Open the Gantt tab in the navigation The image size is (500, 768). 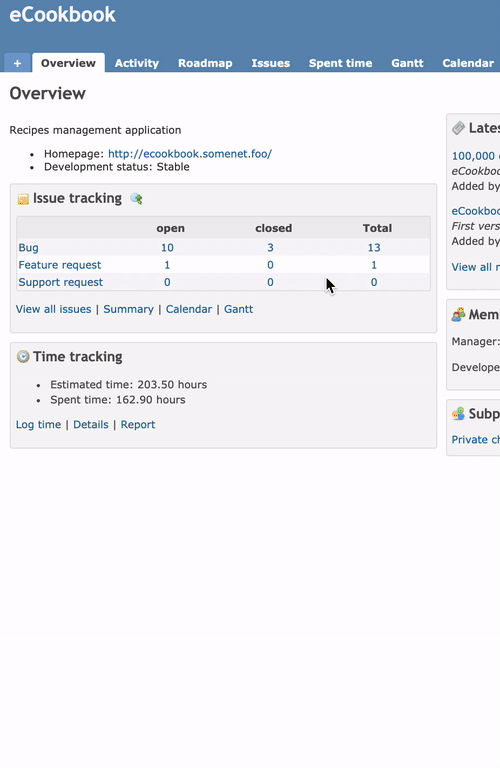point(407,63)
